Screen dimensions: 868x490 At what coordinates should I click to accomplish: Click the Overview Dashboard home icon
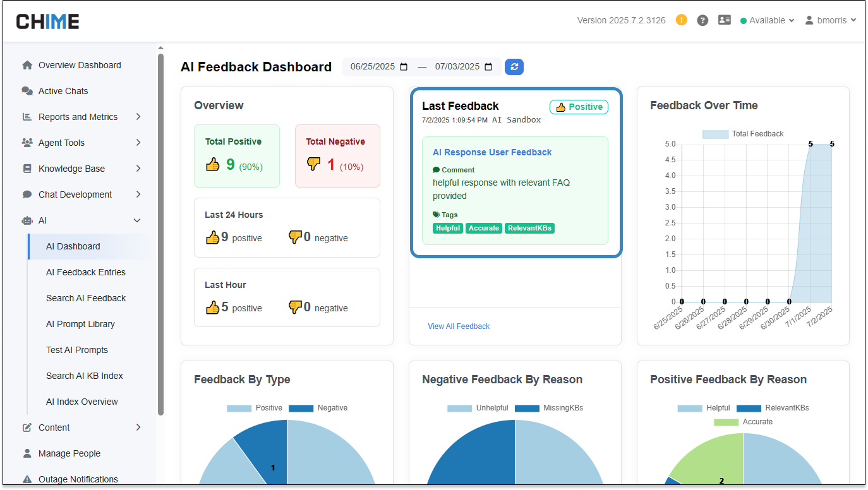pos(27,65)
